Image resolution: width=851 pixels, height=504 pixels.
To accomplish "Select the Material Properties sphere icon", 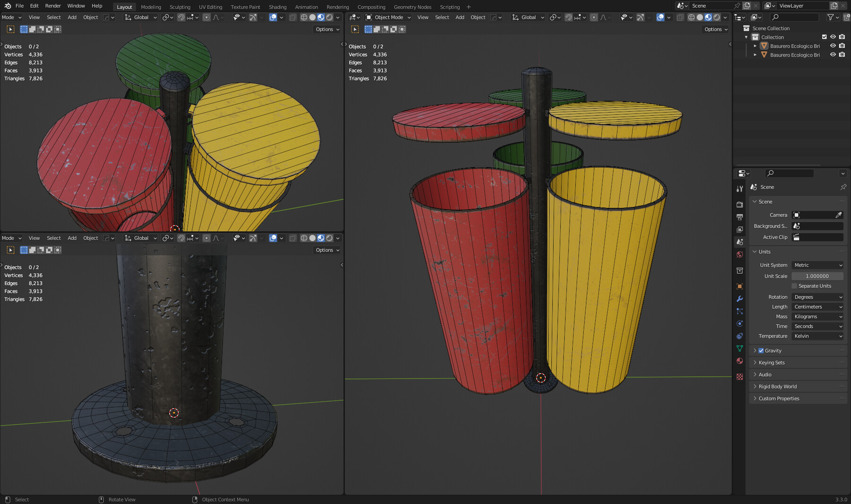I will click(x=740, y=361).
